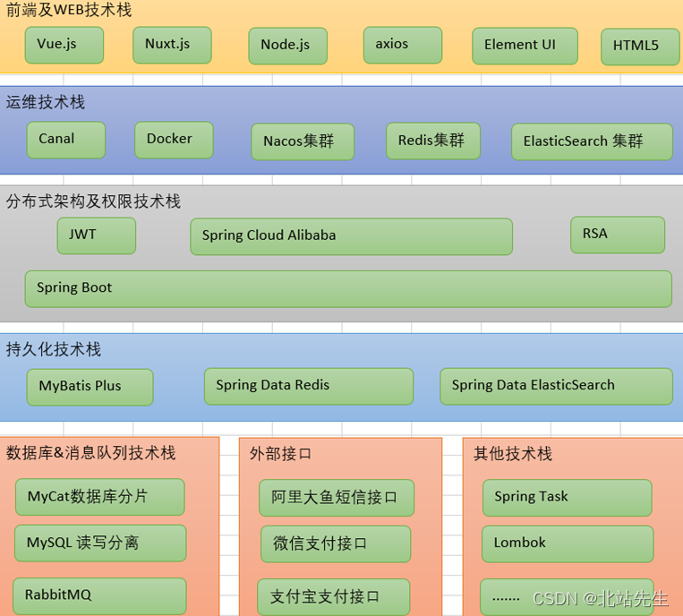Click the Spring Boot bar
Viewport: 683px width, 616px height.
tap(348, 289)
